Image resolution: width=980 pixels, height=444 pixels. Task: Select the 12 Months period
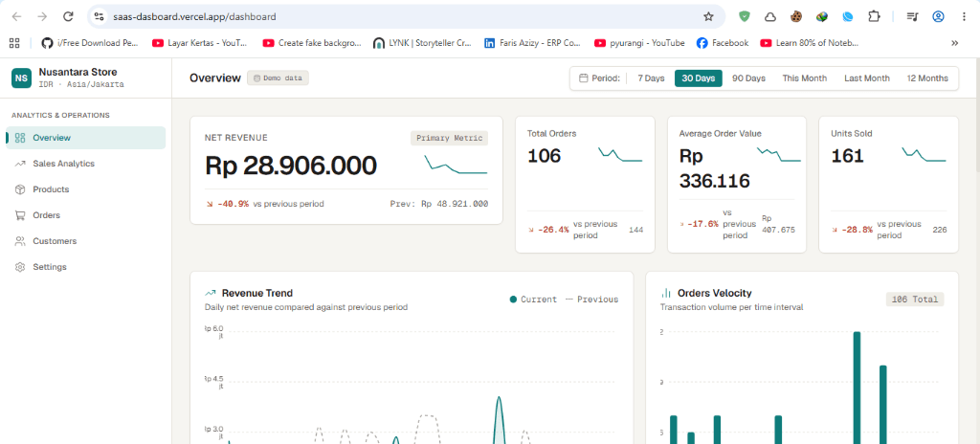click(x=927, y=78)
